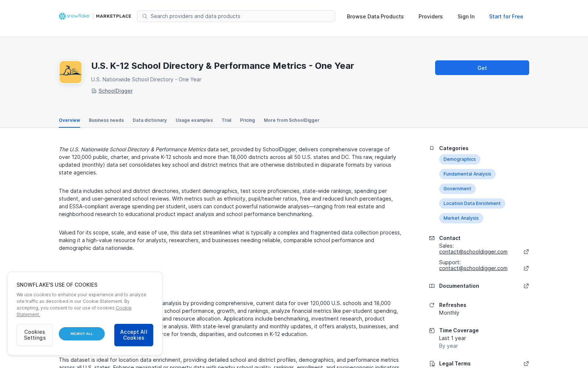The width and height of the screenshot is (588, 368).
Task: Select the Government category tag
Action: click(457, 189)
